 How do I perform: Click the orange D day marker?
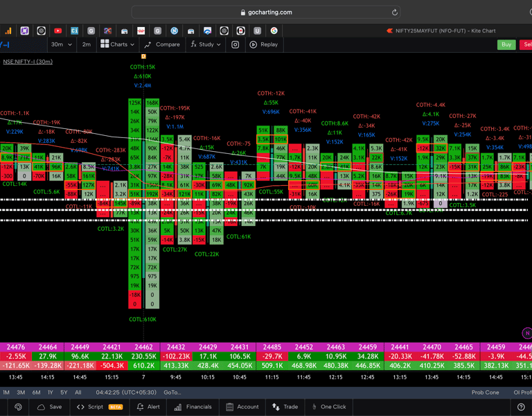tap(143, 56)
